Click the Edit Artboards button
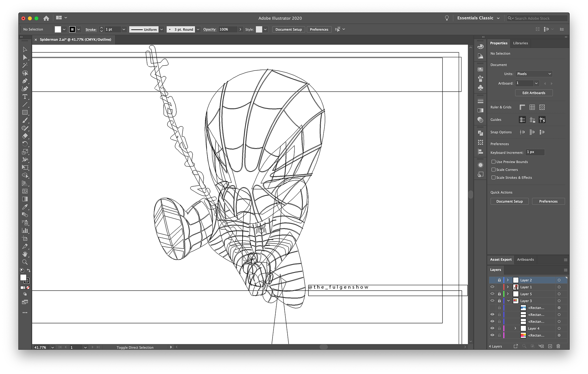The width and height of the screenshot is (588, 374). click(534, 93)
